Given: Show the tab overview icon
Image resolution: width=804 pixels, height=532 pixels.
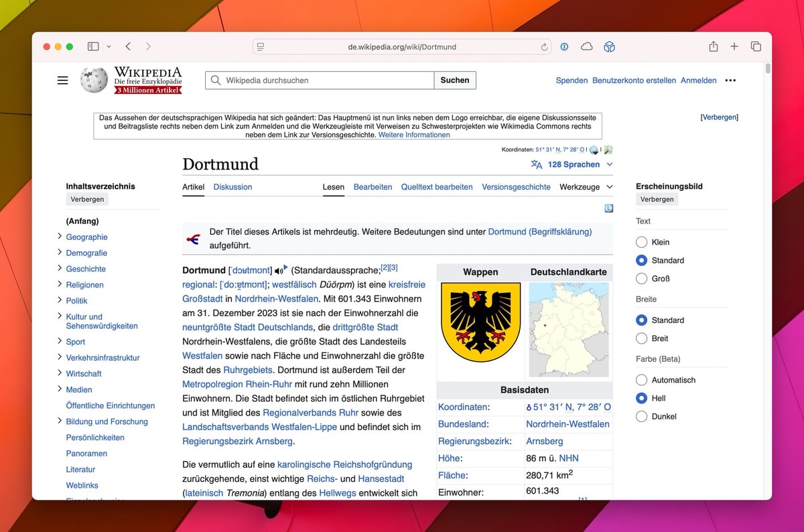Looking at the screenshot, I should (x=756, y=47).
